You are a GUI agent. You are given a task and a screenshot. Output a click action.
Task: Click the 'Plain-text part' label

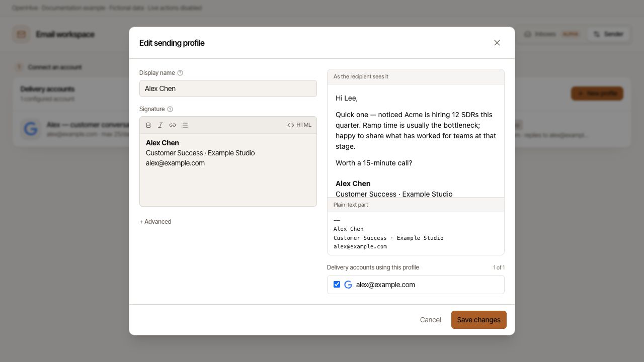[x=351, y=205]
